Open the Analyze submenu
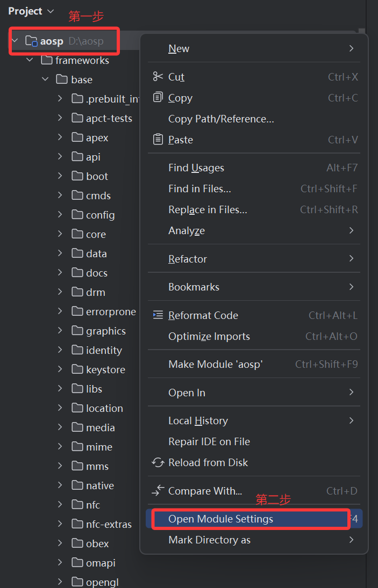Image resolution: width=378 pixels, height=588 pixels. pyautogui.click(x=254, y=230)
